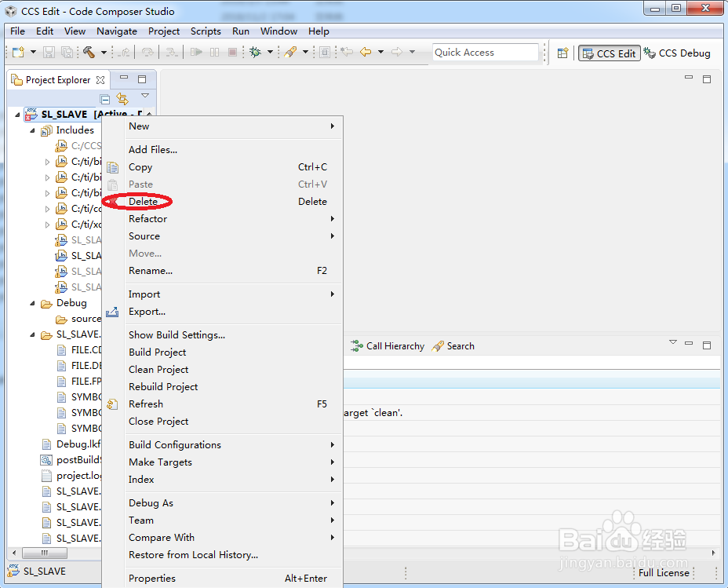Click the Last Edit Location icon
The height and width of the screenshot is (588, 728).
click(x=347, y=52)
